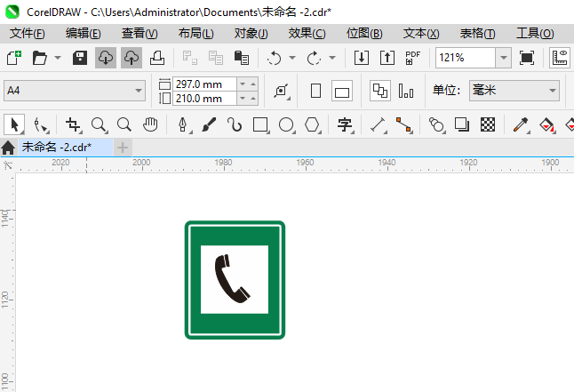This screenshot has height=392, width=574.
Task: Open the 效果(C) menu
Action: [x=307, y=34]
